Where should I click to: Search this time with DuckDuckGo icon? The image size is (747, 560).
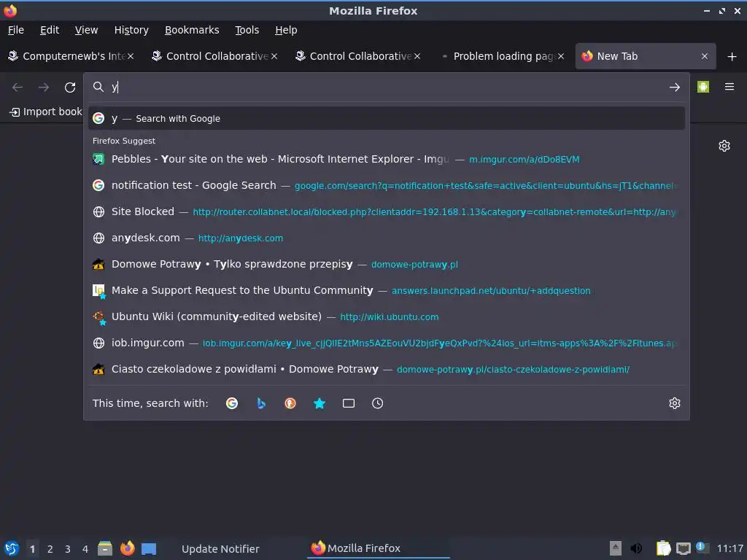click(x=290, y=403)
